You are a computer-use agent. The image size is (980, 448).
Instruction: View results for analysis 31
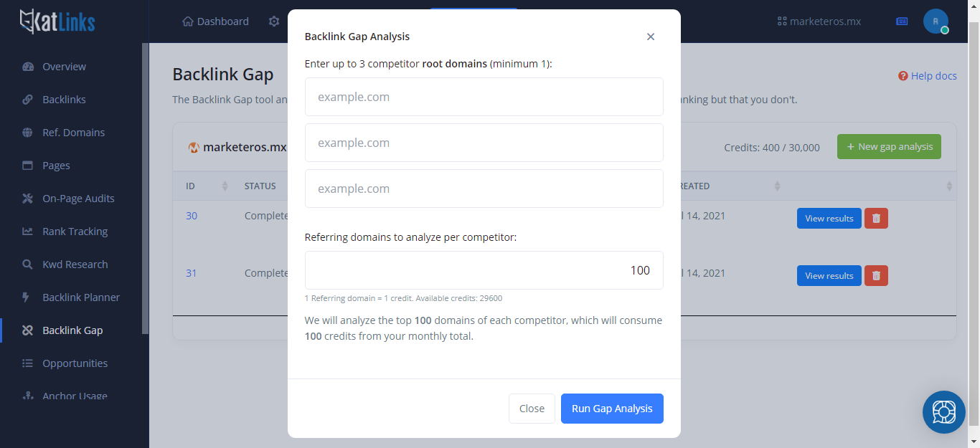(x=829, y=276)
